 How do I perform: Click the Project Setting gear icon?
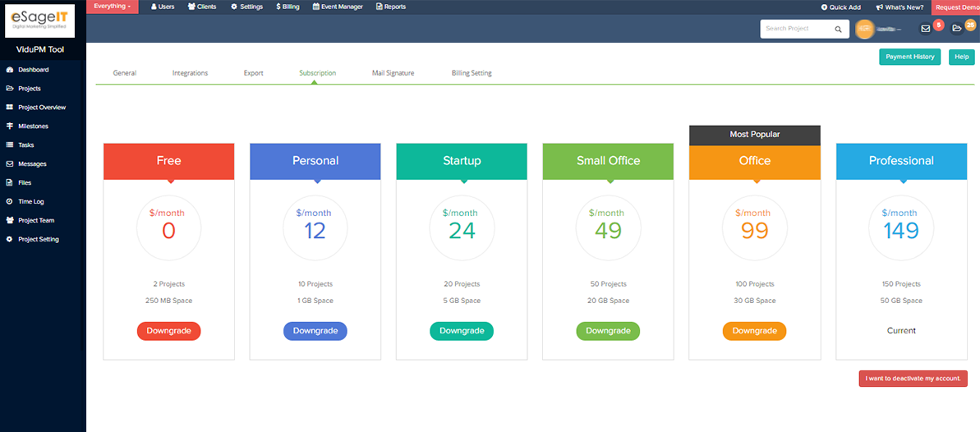tap(9, 240)
